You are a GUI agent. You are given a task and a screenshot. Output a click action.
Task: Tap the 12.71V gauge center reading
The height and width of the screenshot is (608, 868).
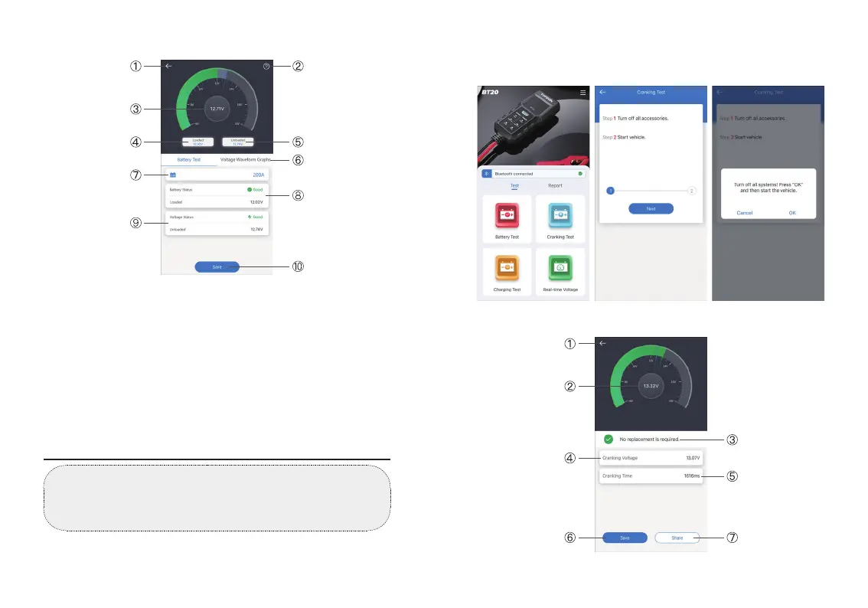point(217,109)
